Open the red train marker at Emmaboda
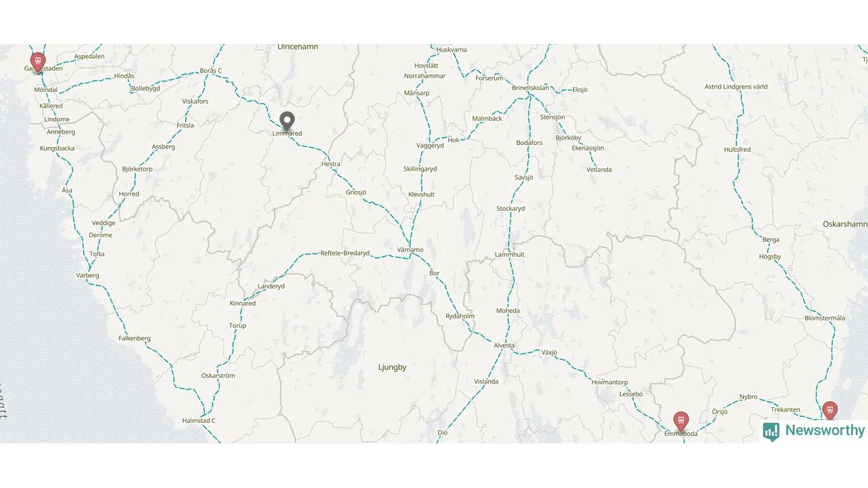 coord(681,422)
